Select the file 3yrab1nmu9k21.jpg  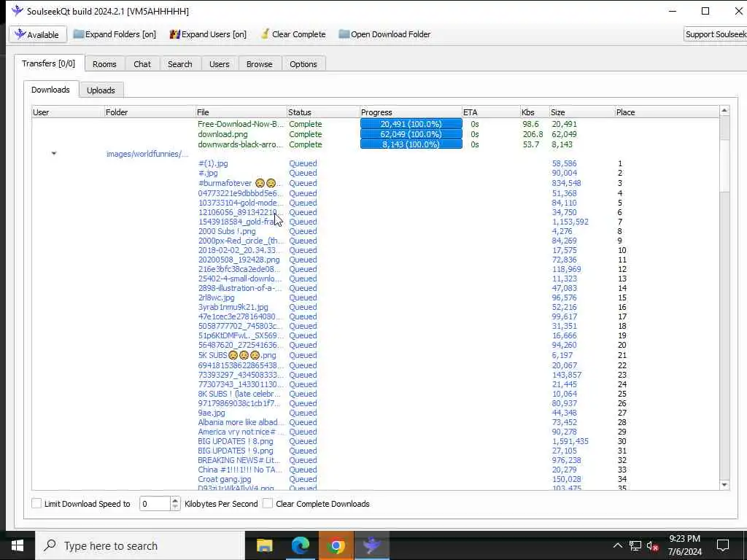(x=233, y=307)
